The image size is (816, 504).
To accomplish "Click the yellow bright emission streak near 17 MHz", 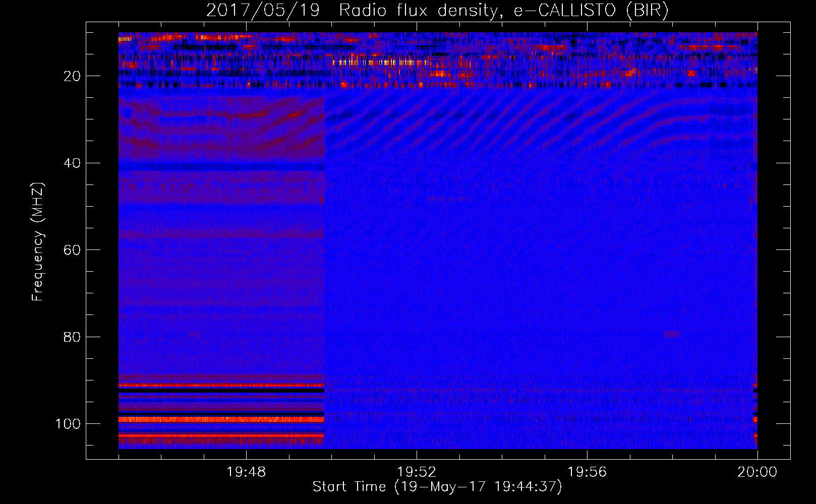I will [x=382, y=63].
